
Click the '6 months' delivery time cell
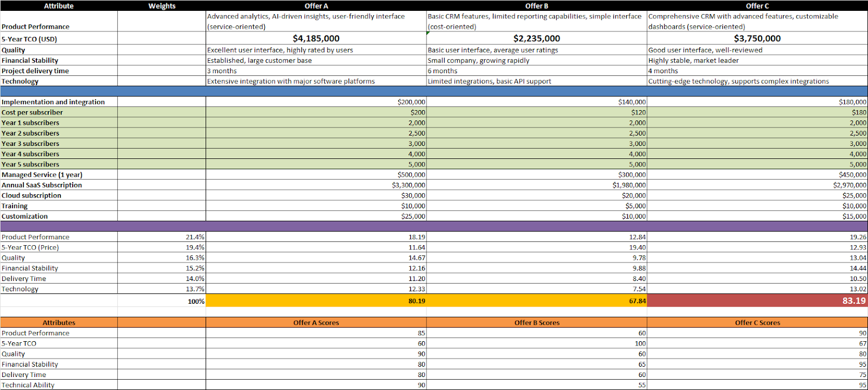[537, 71]
